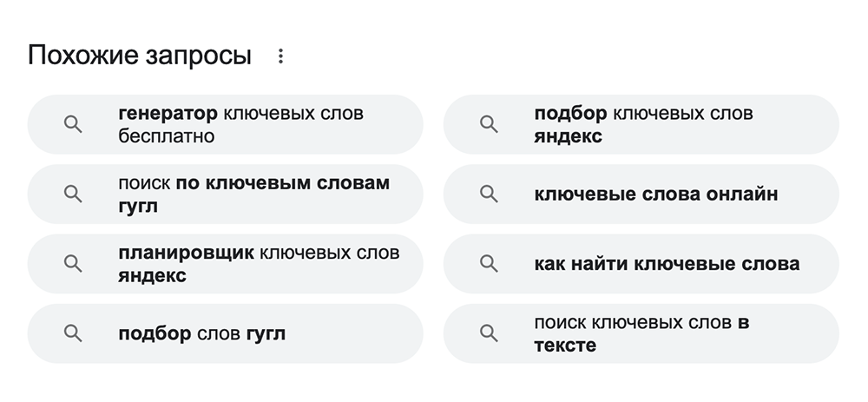Click search icon beside планировщик ключевых слов
The image size is (868, 402).
coord(73,264)
